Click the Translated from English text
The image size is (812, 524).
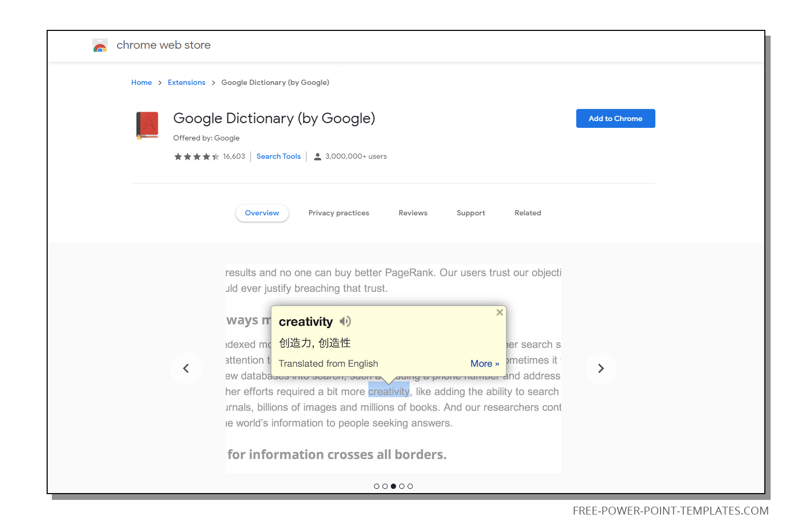[328, 364]
